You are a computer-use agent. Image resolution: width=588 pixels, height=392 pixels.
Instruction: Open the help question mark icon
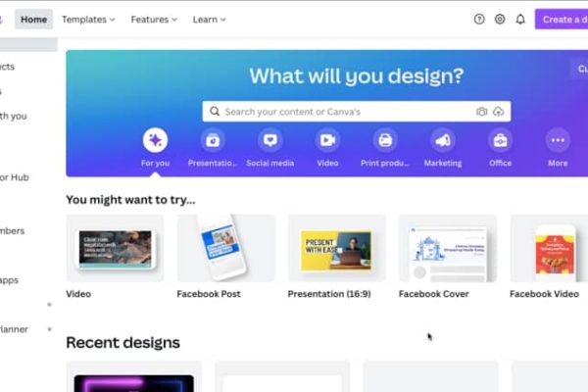point(479,20)
